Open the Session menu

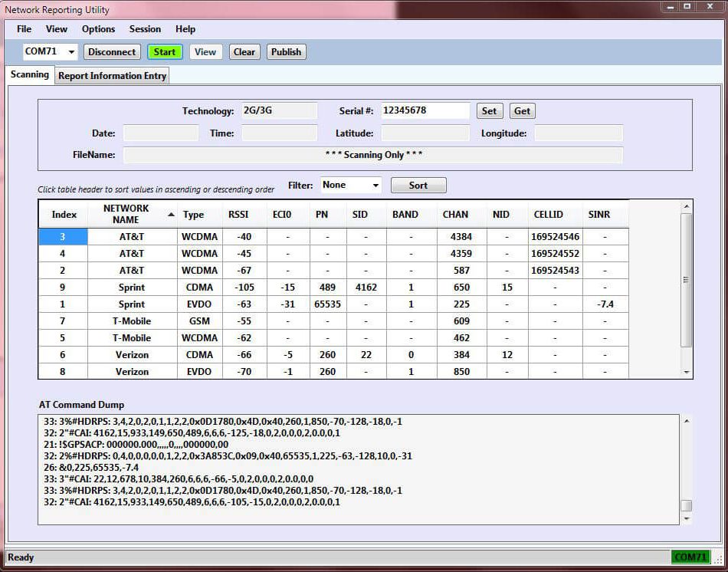click(x=145, y=29)
